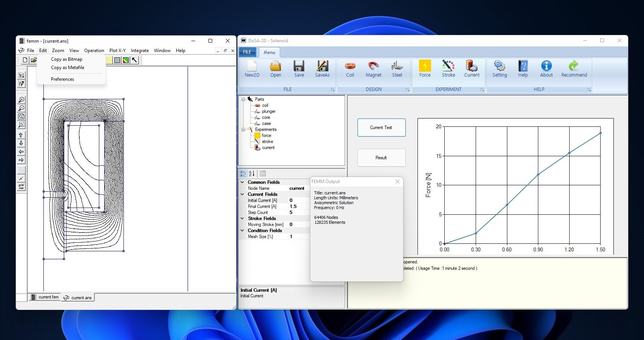Toggle the femm vector plot arrow icon
This screenshot has width=644, height=340.
coord(134,60)
